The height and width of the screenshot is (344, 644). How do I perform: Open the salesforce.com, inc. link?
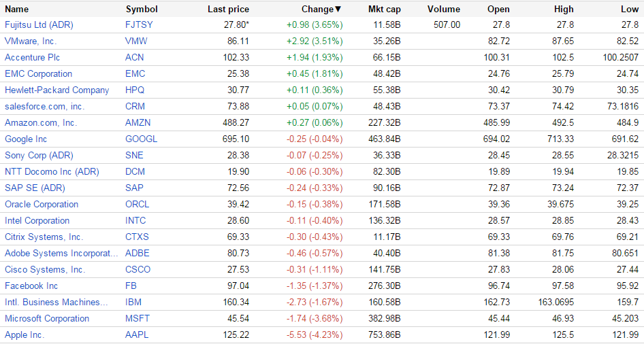click(45, 107)
